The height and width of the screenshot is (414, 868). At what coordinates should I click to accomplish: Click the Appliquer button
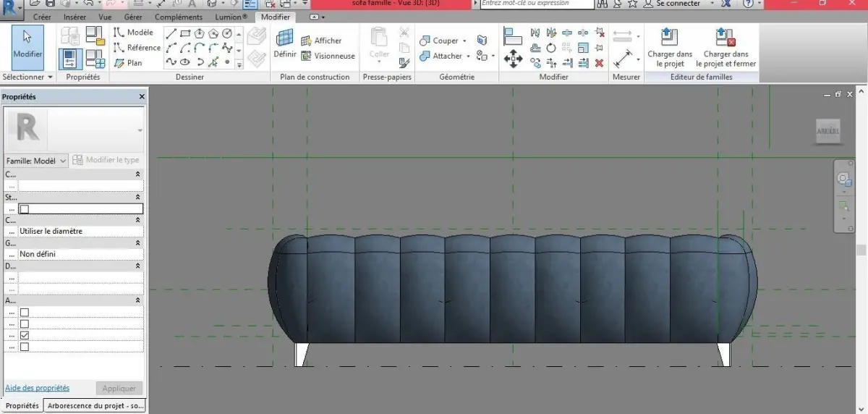click(119, 389)
